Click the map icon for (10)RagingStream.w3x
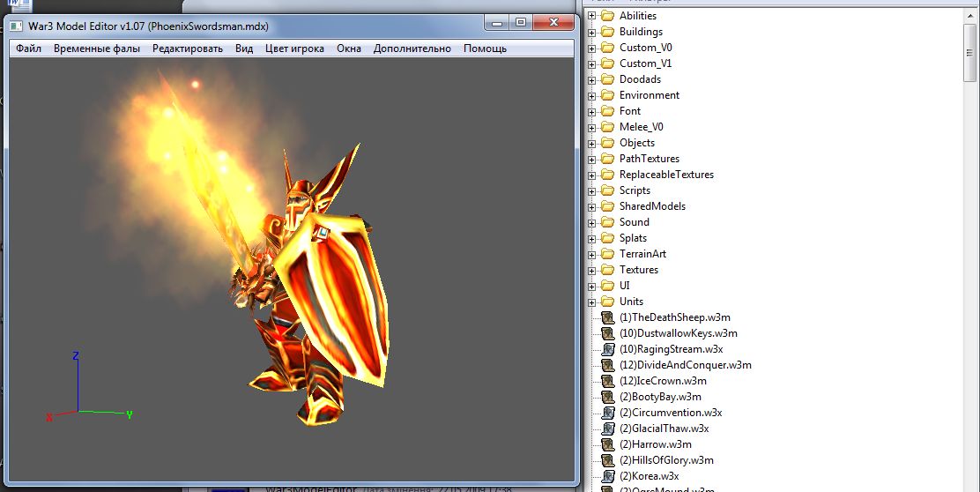 (607, 349)
